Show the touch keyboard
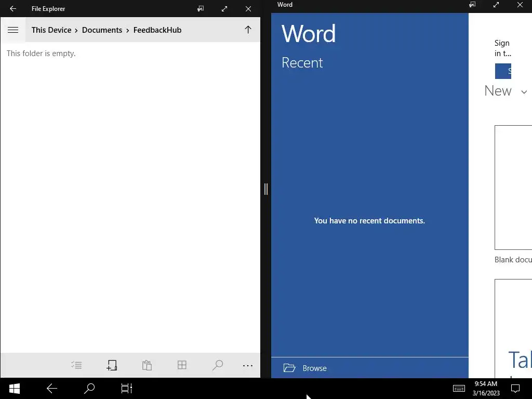The image size is (532, 399). point(459,388)
